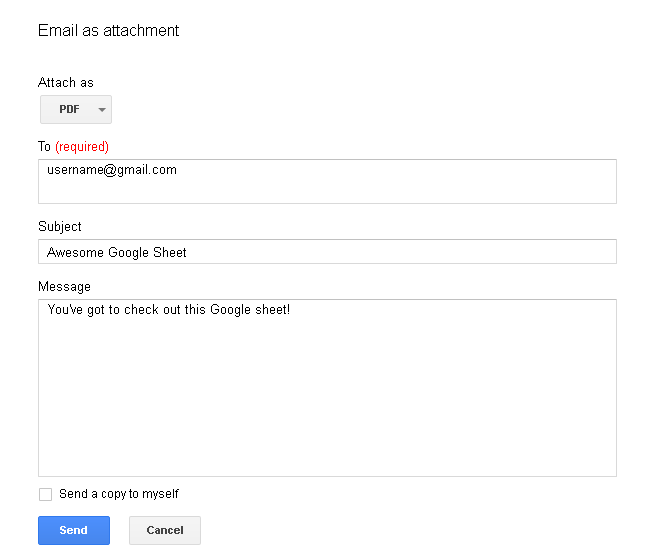Click the Email as attachment heading

click(109, 31)
